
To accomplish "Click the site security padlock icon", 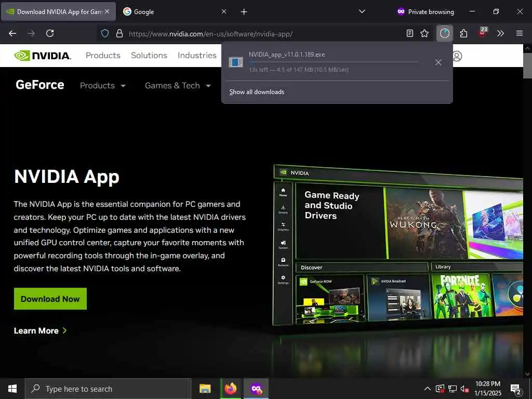I will (x=119, y=33).
